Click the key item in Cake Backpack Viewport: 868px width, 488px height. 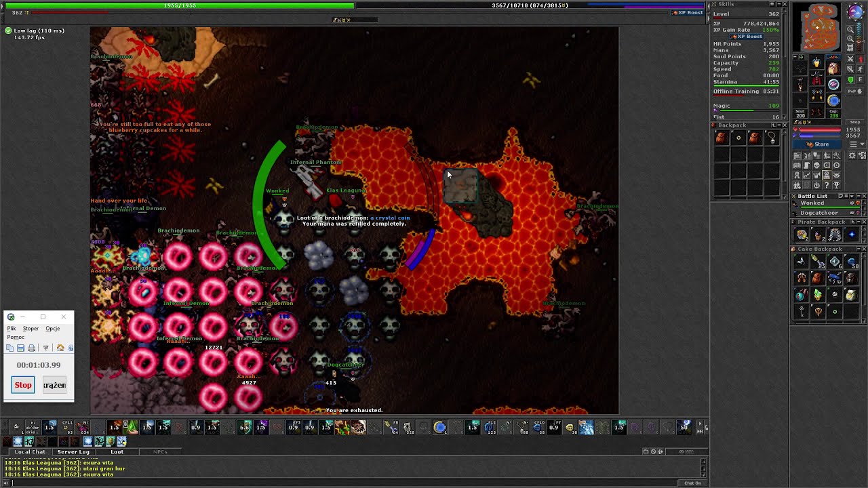click(x=802, y=312)
